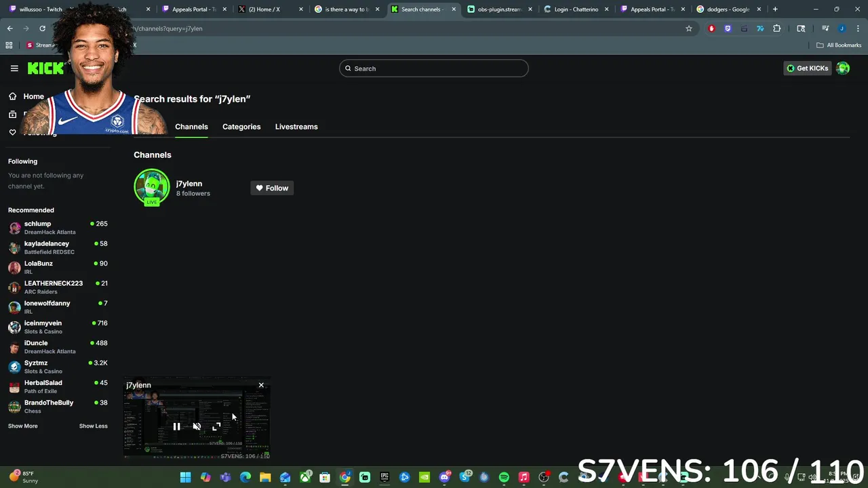Open Spotify from the taskbar
The height and width of the screenshot is (488, 868).
tap(504, 477)
